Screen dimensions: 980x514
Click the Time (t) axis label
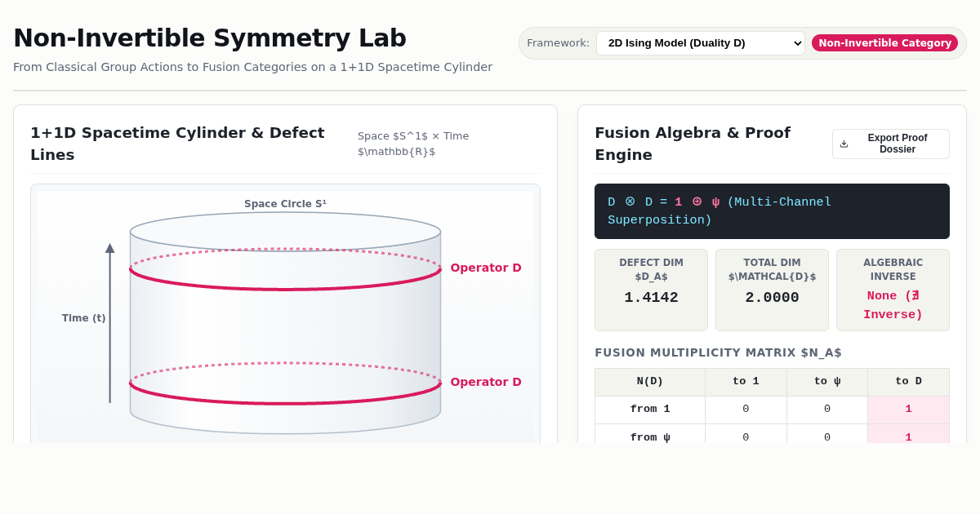click(x=84, y=318)
